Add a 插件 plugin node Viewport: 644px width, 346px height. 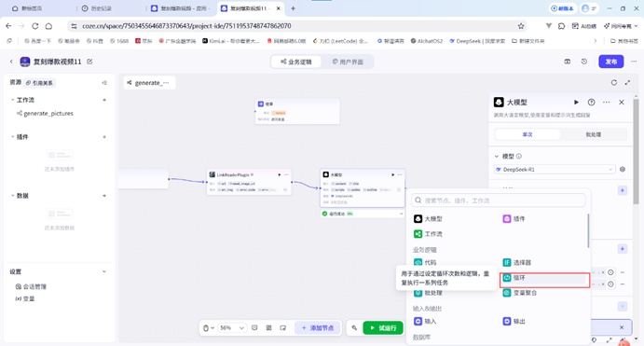514,219
